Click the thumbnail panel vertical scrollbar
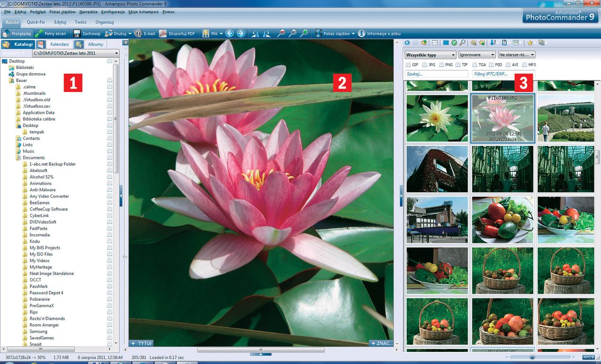 click(598, 157)
